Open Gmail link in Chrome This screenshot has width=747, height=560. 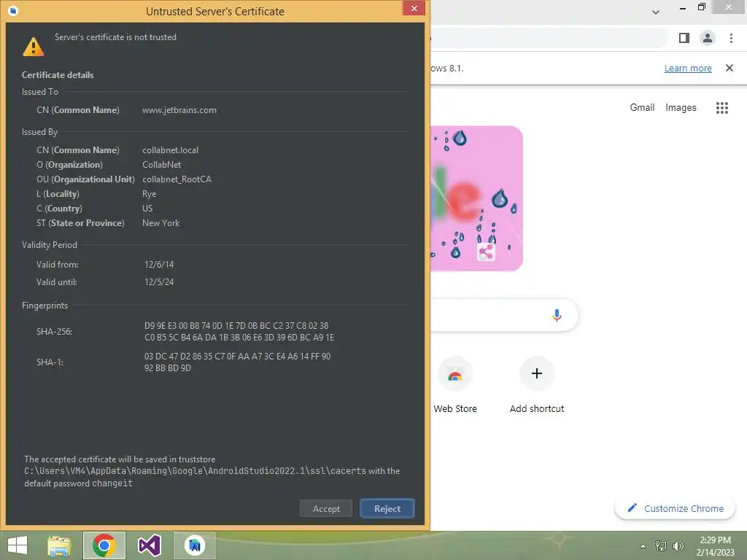tap(642, 108)
